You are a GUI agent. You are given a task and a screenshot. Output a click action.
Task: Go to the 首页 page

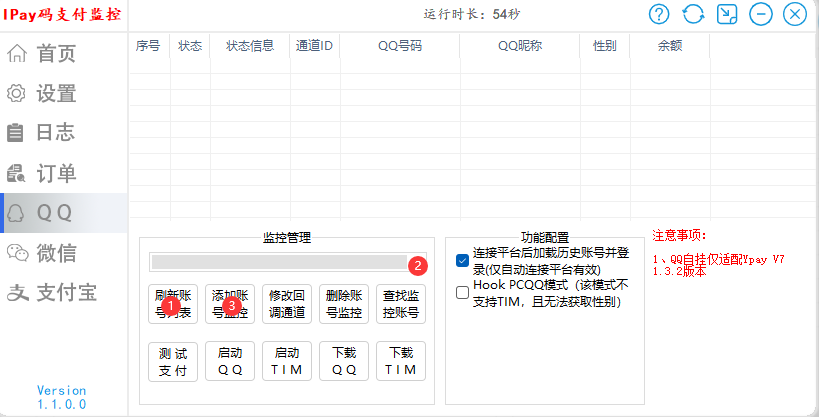click(56, 53)
